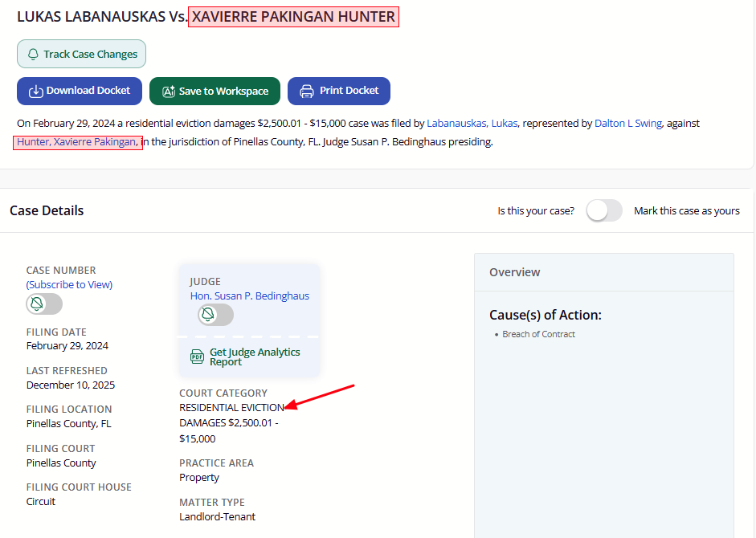The height and width of the screenshot is (538, 756).
Task: Click the bell icon on Track Case Changes
Action: click(x=33, y=55)
